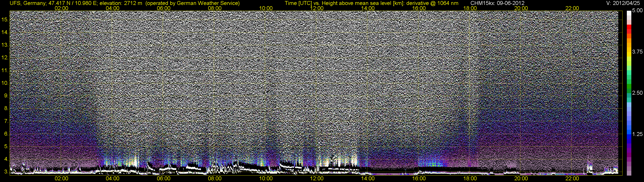Click the '14.' height axis label
The width and height of the screenshot is (644, 182).
(x=5, y=32)
